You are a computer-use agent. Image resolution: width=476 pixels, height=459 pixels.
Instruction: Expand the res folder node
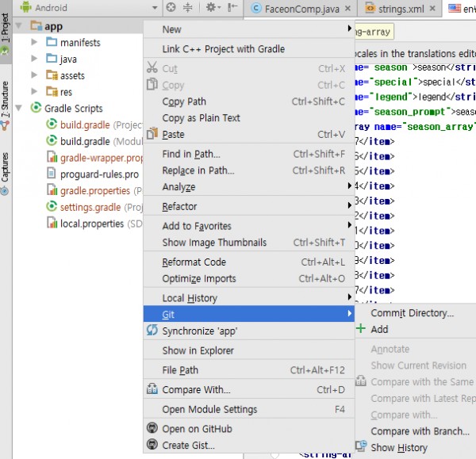click(x=34, y=91)
